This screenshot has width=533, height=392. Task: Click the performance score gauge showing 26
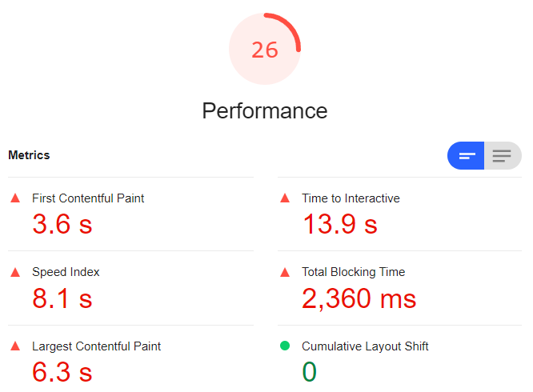(x=265, y=49)
